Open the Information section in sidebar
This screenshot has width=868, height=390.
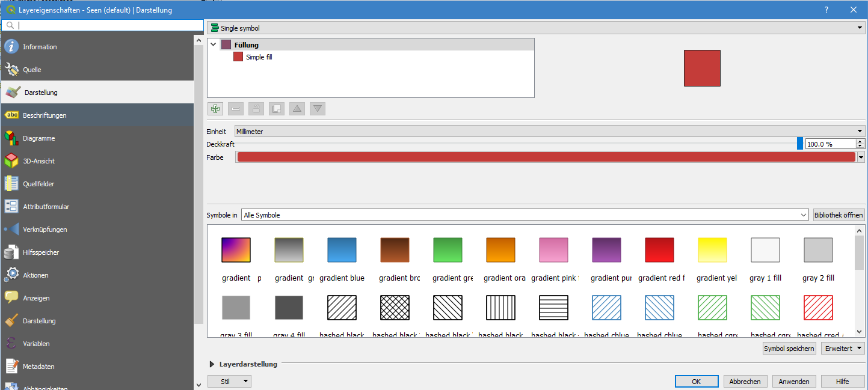pos(40,47)
